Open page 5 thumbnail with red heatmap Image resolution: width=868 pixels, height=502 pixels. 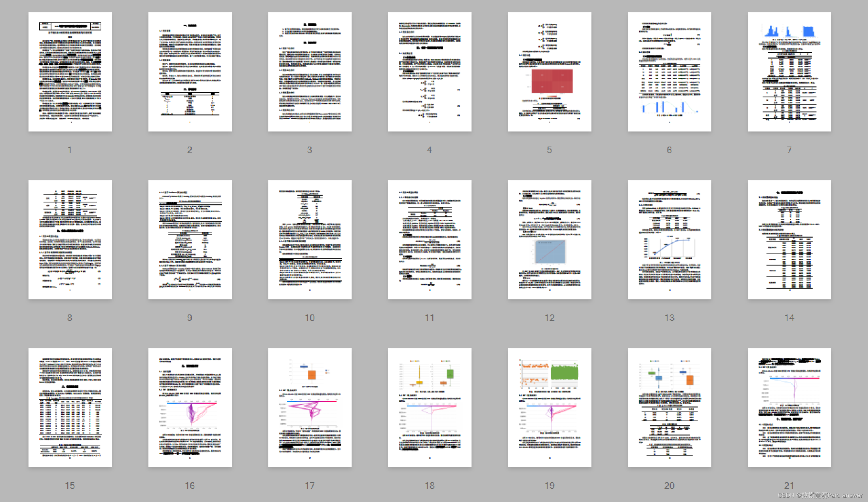pyautogui.click(x=550, y=72)
